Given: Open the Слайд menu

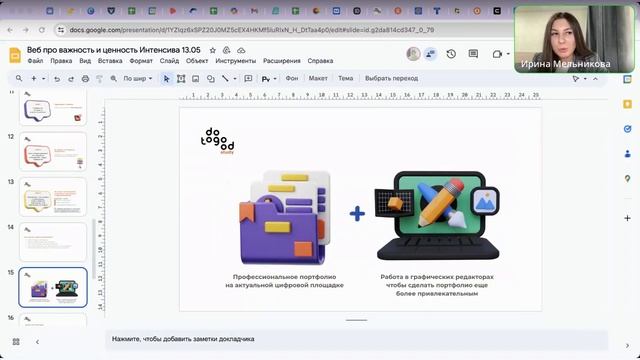Looking at the screenshot, I should click(169, 61).
